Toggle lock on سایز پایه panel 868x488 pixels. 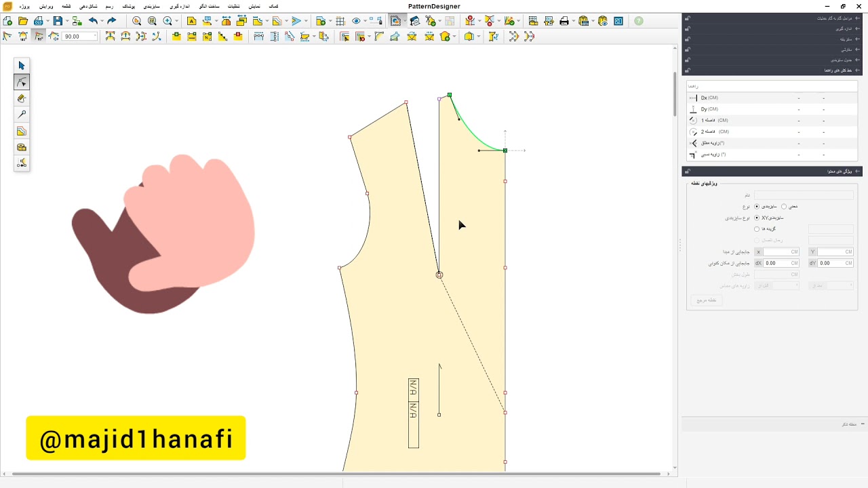click(x=687, y=39)
